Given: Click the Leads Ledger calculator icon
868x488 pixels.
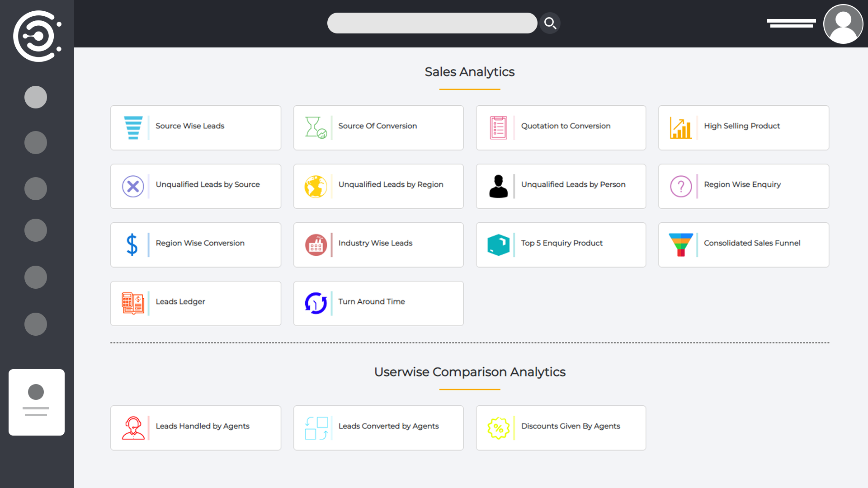Looking at the screenshot, I should (133, 303).
